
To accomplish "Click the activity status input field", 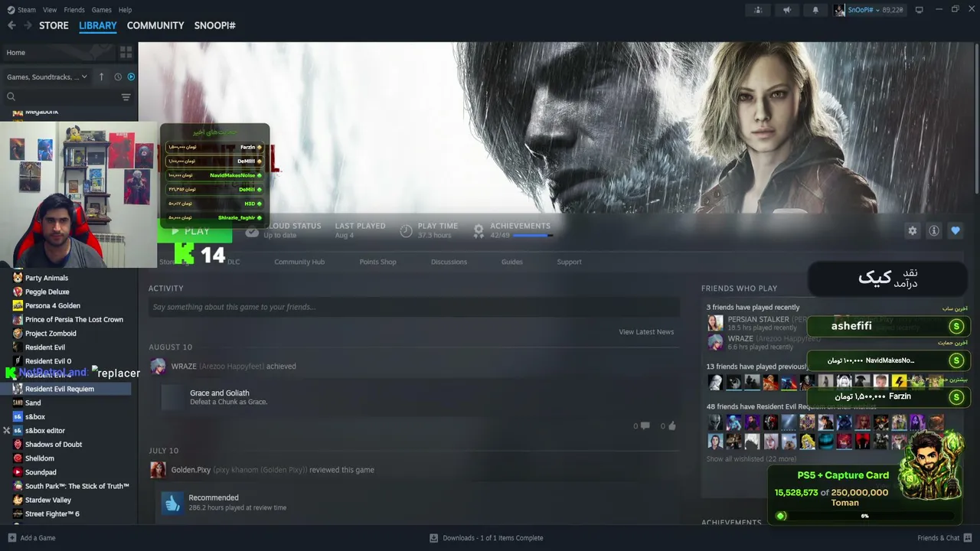I will pos(414,307).
